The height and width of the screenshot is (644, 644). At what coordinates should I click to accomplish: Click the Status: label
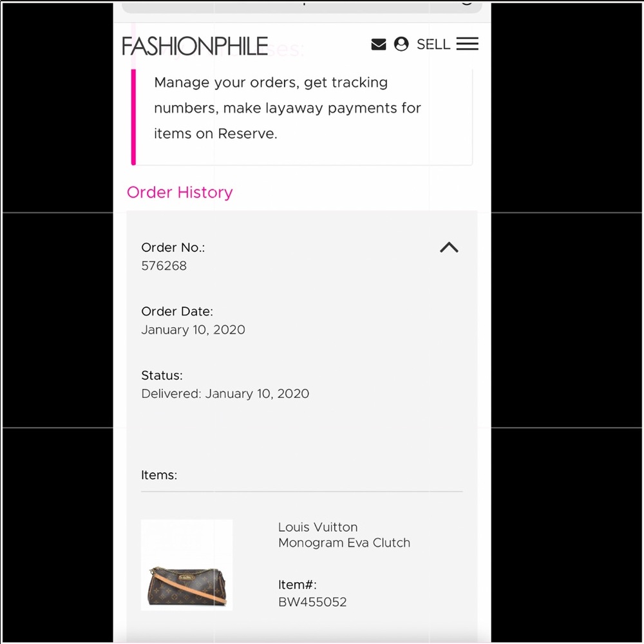pyautogui.click(x=162, y=375)
